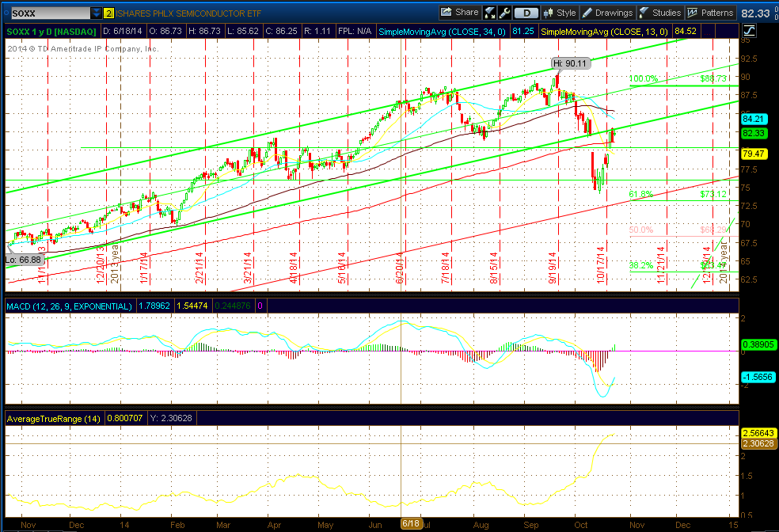
Task: Click the MACD average value 1.54474
Action: (x=192, y=306)
